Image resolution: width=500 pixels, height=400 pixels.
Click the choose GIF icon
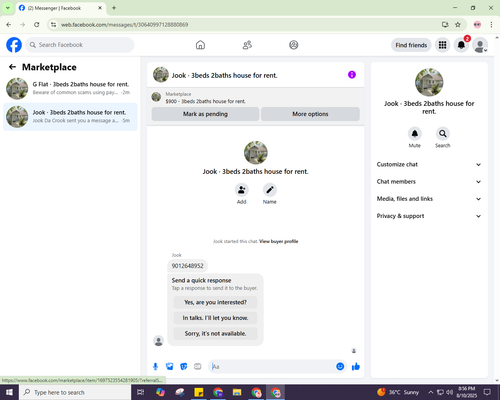(198, 367)
